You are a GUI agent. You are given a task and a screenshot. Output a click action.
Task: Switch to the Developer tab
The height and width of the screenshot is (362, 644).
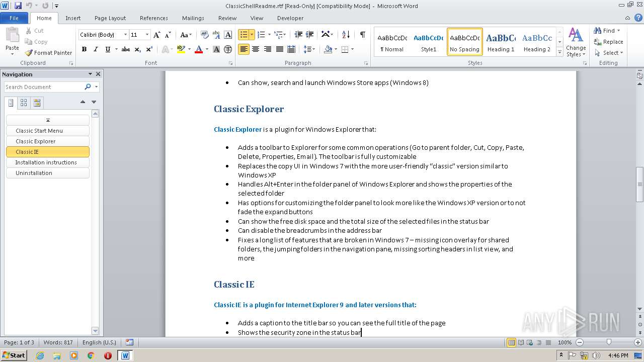click(x=290, y=18)
